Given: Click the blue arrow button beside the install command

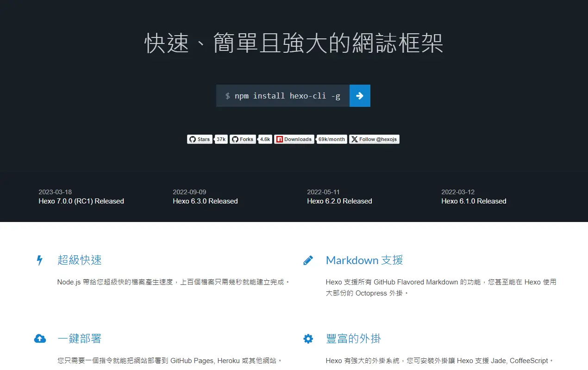Looking at the screenshot, I should (x=360, y=96).
